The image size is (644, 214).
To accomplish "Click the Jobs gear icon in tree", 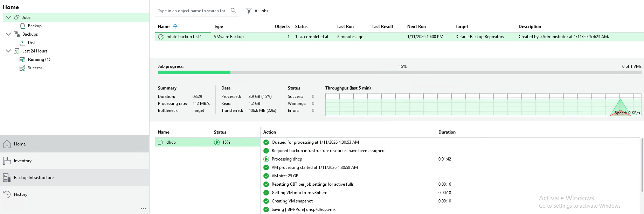I will (x=17, y=17).
